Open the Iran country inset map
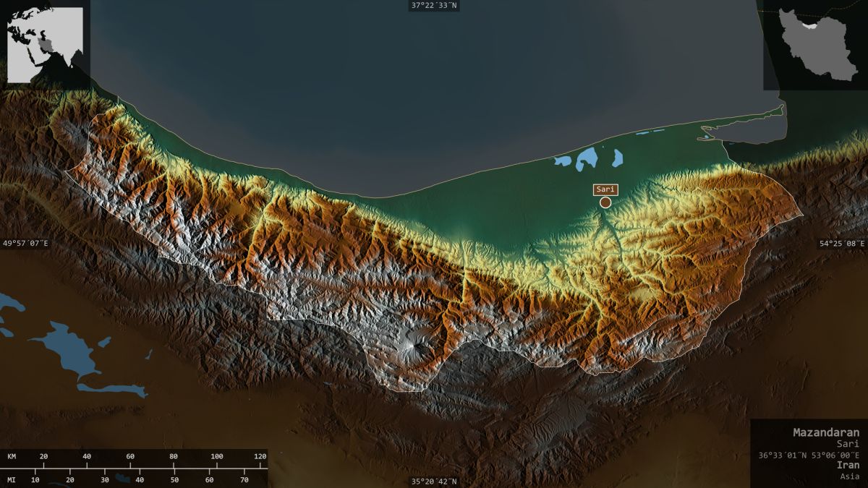This screenshot has width=868, height=488. click(x=815, y=44)
